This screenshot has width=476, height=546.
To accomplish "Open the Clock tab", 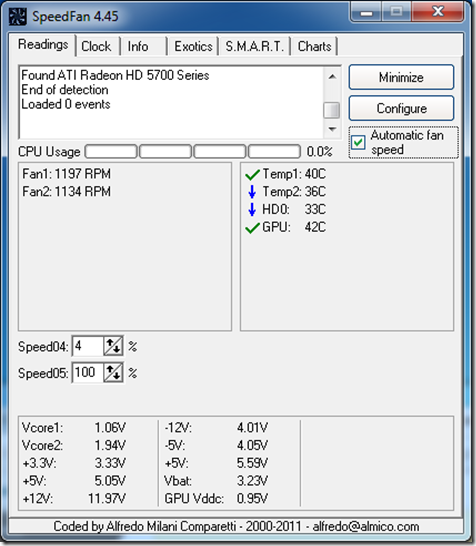I will [96, 46].
